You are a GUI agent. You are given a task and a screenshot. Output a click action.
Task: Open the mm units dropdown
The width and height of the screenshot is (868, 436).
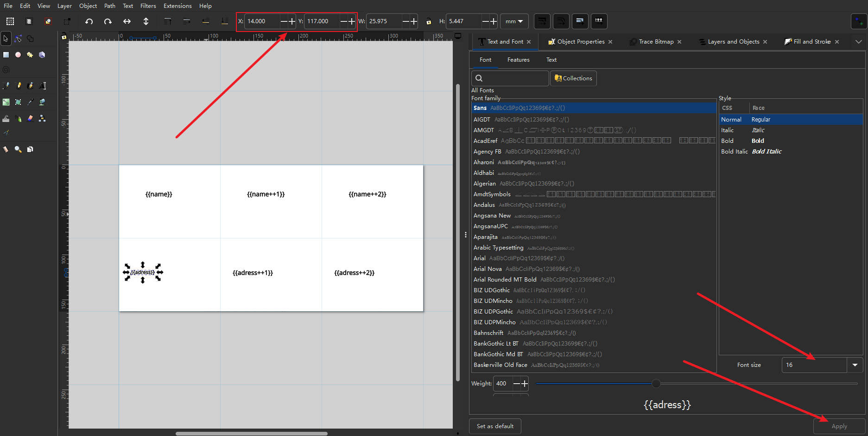514,21
